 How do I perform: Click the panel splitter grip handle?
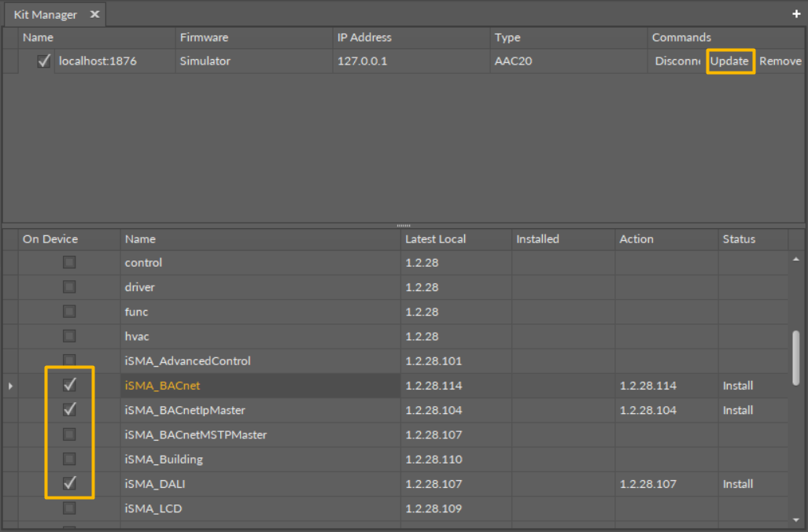pyautogui.click(x=404, y=226)
